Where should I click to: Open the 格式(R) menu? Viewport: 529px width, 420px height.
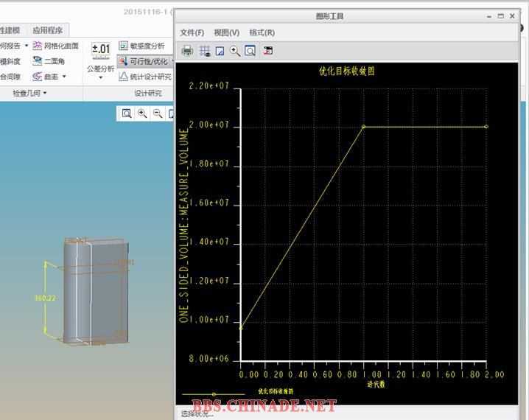[x=262, y=32]
